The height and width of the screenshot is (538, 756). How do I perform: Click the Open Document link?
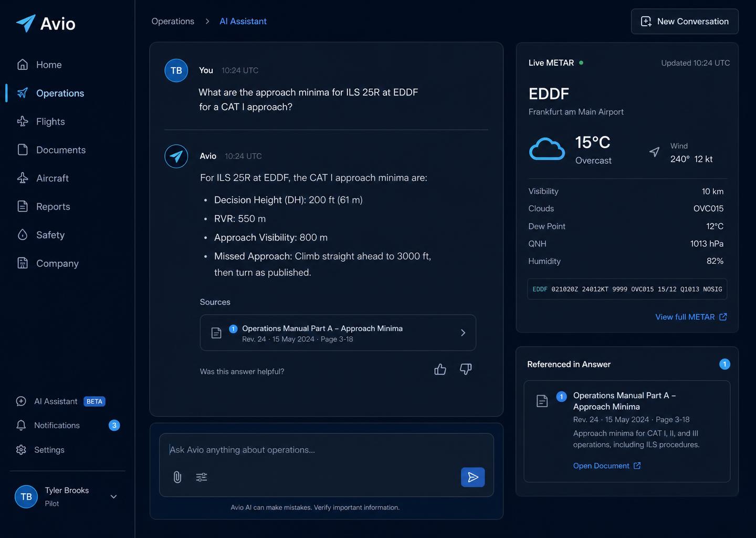click(607, 465)
